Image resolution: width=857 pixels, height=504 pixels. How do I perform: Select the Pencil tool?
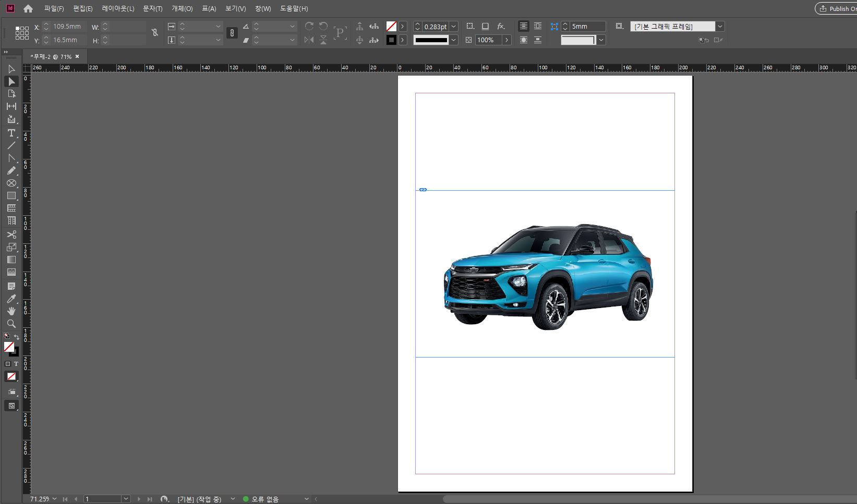click(11, 170)
